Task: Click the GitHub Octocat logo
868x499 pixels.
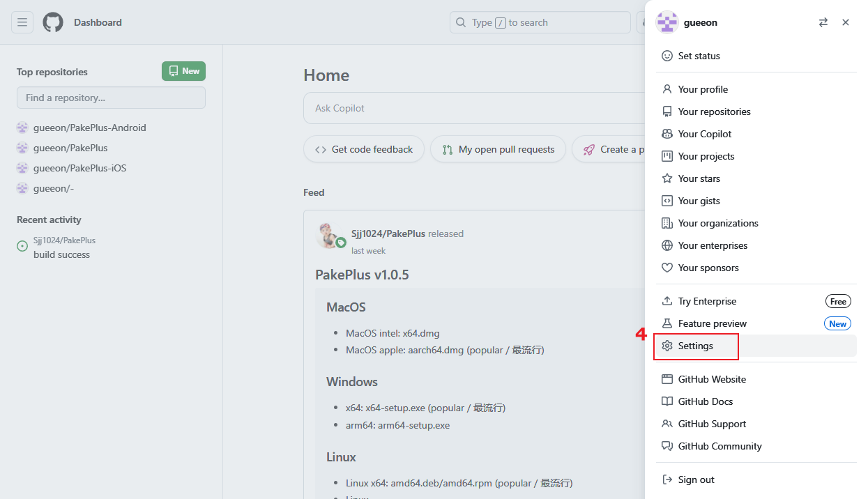Action: [53, 22]
